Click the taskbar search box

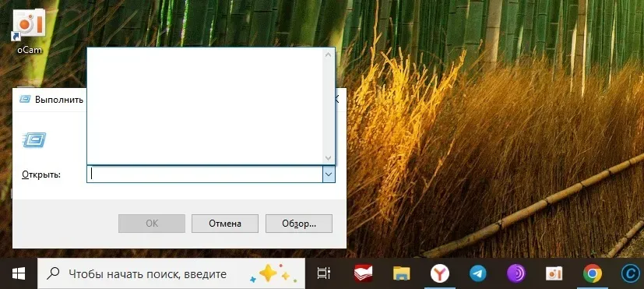coord(171,273)
